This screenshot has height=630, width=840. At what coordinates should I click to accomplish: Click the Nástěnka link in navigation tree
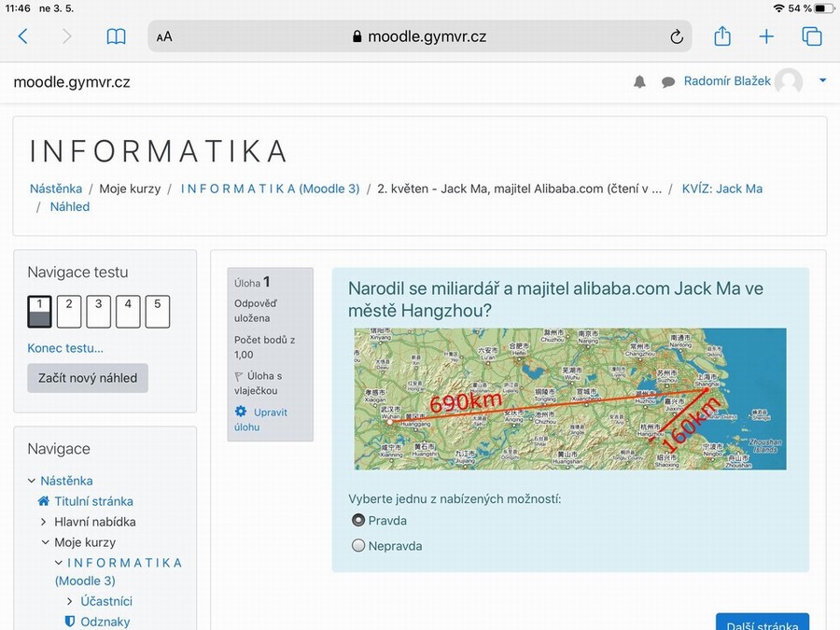pyautogui.click(x=66, y=481)
